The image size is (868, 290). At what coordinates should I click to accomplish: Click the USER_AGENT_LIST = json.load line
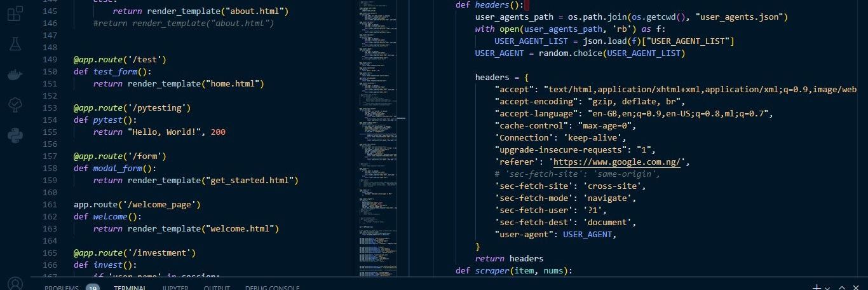(614, 41)
